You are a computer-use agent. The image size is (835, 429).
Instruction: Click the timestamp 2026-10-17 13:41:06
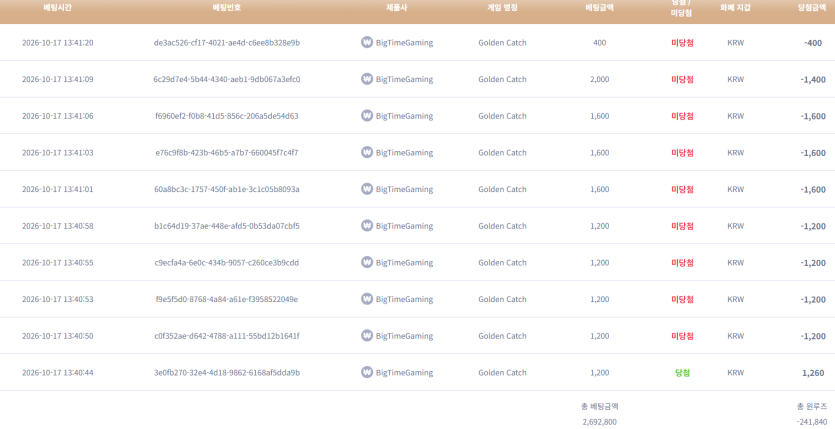(x=58, y=116)
